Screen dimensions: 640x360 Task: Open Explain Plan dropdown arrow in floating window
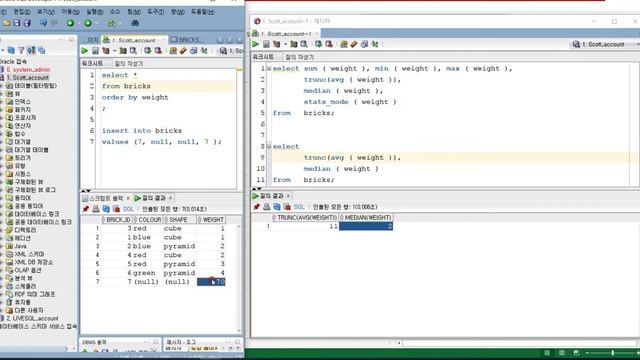click(285, 44)
